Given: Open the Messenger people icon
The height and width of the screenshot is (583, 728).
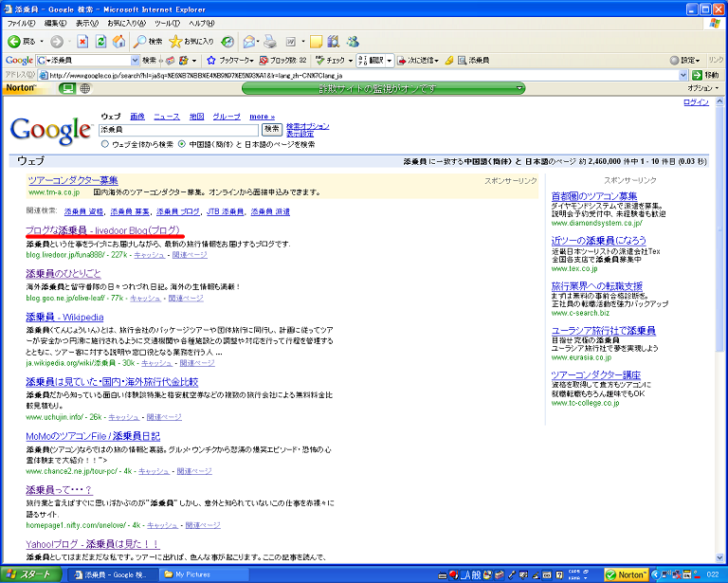Looking at the screenshot, I should (353, 42).
